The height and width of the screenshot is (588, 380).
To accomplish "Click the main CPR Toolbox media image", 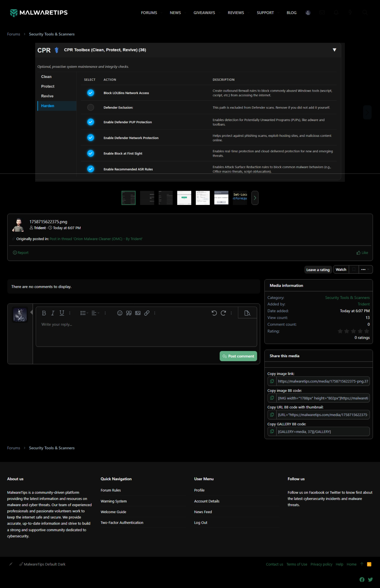I will 190,112.
